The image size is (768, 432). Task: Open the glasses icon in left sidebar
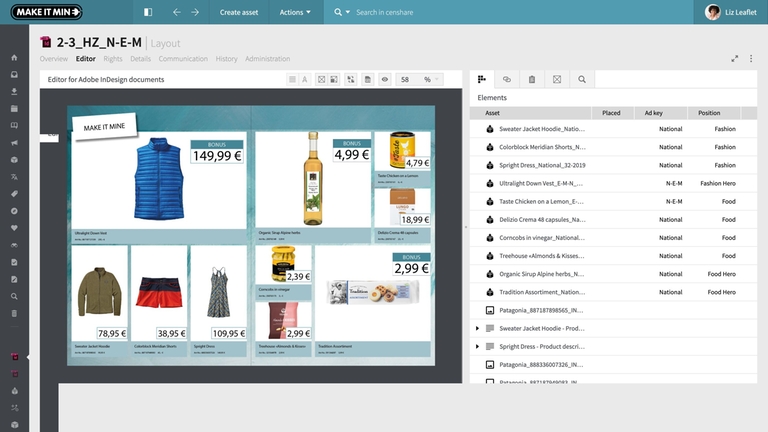tap(14, 245)
